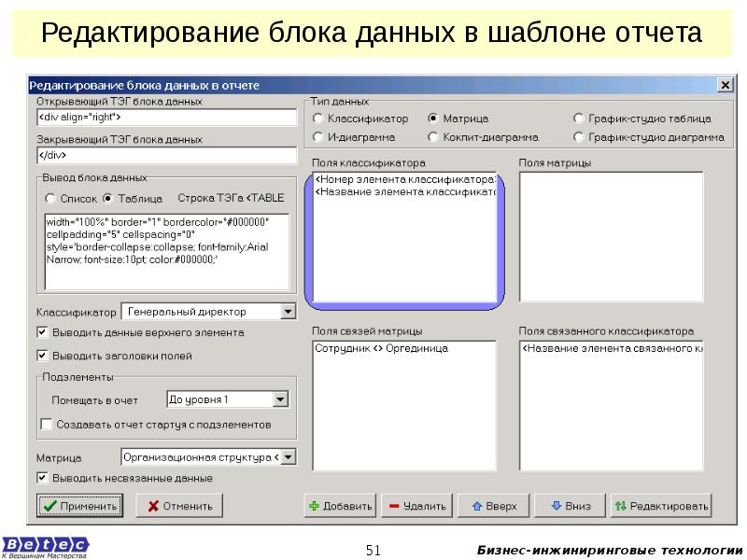Click the green checkmark Apply icon
The height and width of the screenshot is (560, 747).
[x=50, y=506]
